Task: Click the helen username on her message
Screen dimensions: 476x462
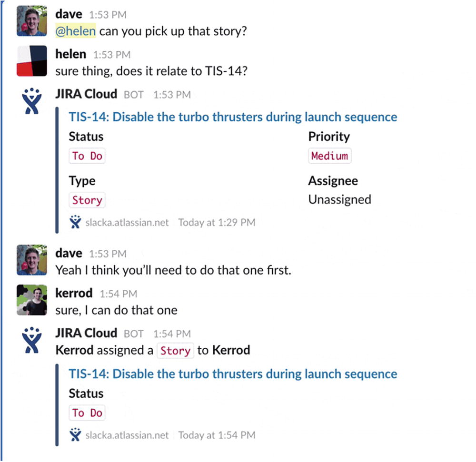Action: pyautogui.click(x=71, y=54)
